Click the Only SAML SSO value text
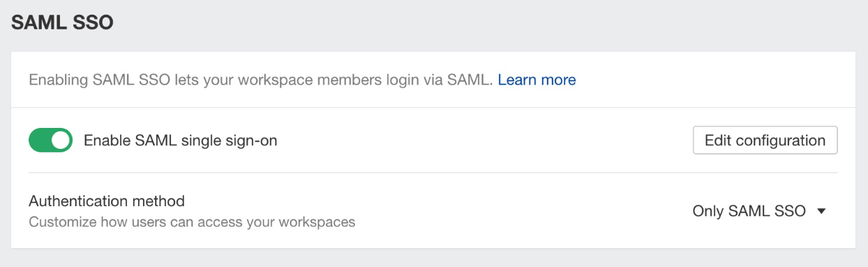The image size is (868, 267). click(749, 211)
